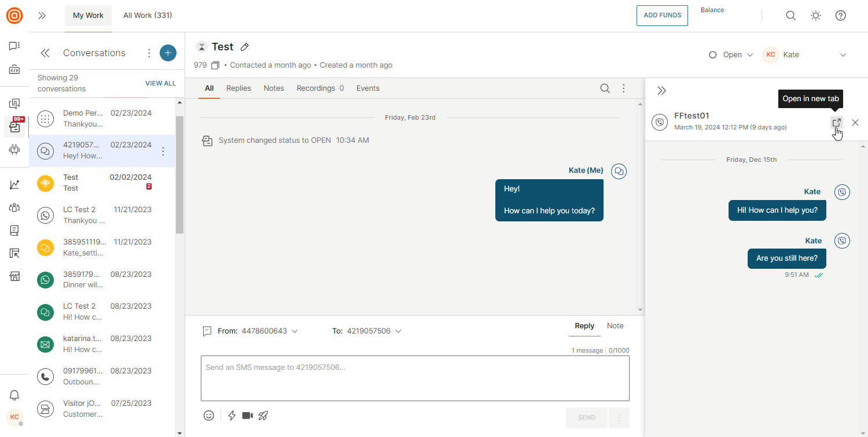Image resolution: width=868 pixels, height=437 pixels.
Task: Open options for the 4219057... conversation row
Action: (x=163, y=151)
